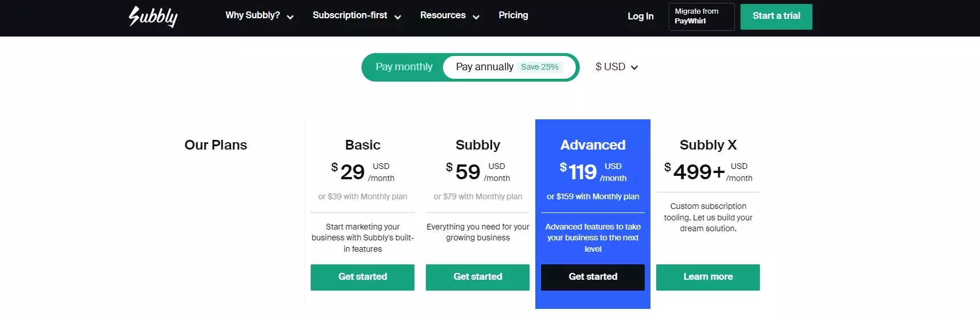Open Migrate from PayWhirl button

[x=701, y=17]
